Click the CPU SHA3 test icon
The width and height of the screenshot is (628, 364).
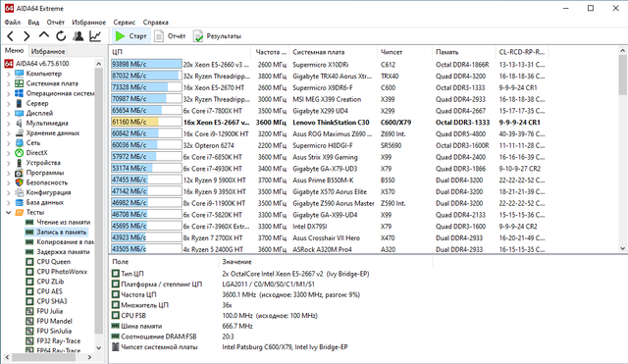click(x=29, y=301)
